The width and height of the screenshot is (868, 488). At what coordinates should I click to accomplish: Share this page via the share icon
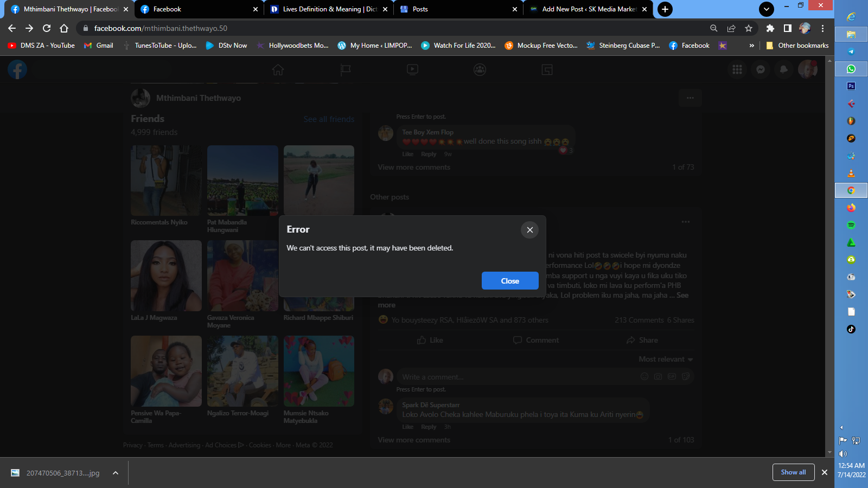point(731,28)
